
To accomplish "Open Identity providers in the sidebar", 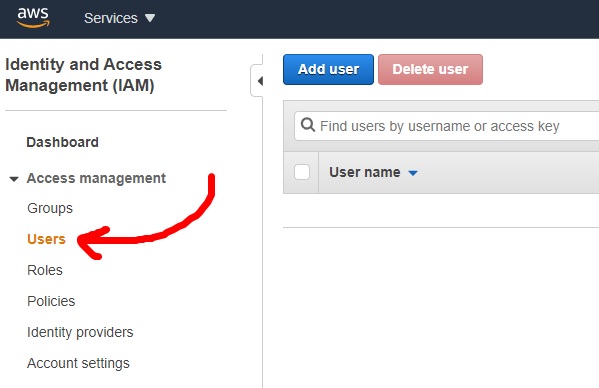I will point(80,332).
